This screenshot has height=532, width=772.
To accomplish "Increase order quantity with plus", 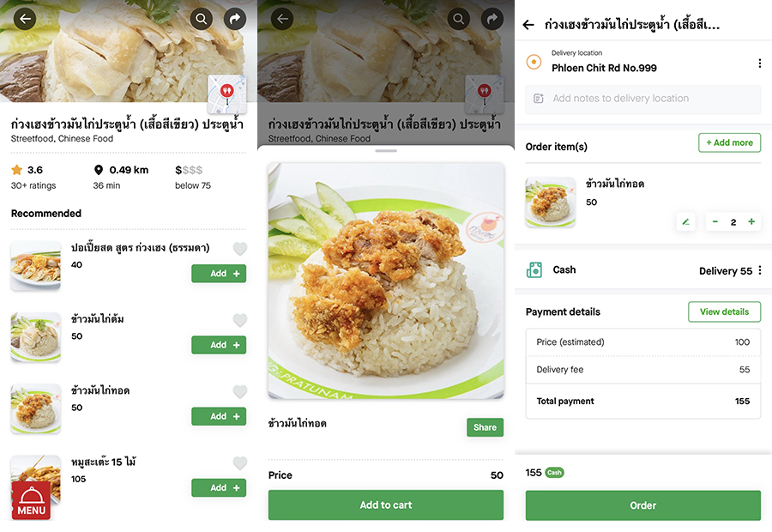I will 751,221.
